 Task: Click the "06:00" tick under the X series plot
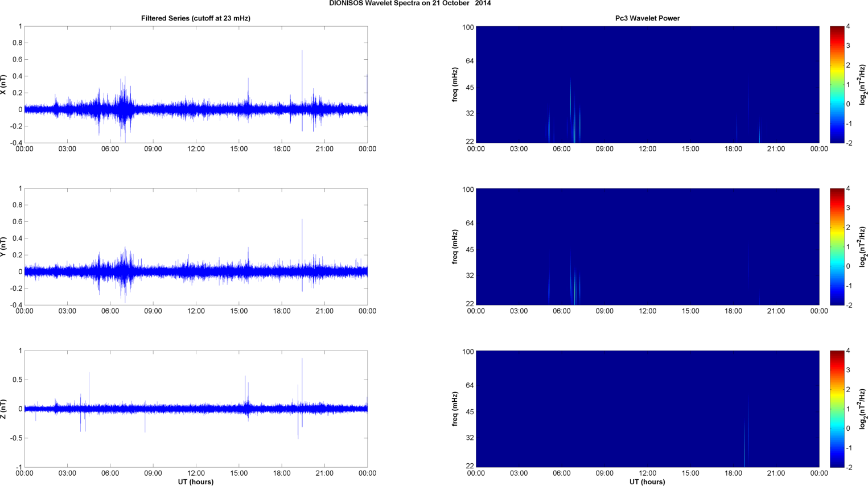pyautogui.click(x=110, y=149)
